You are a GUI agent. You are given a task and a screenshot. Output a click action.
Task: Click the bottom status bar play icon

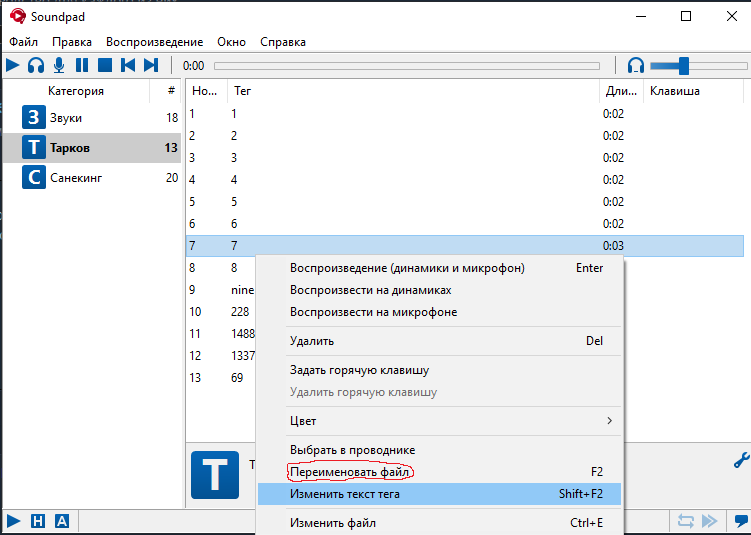tap(13, 521)
